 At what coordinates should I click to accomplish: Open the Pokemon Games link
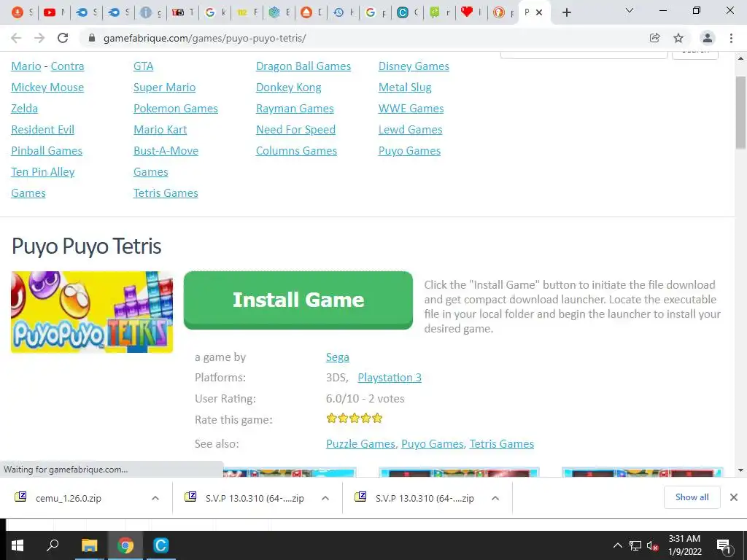(176, 108)
